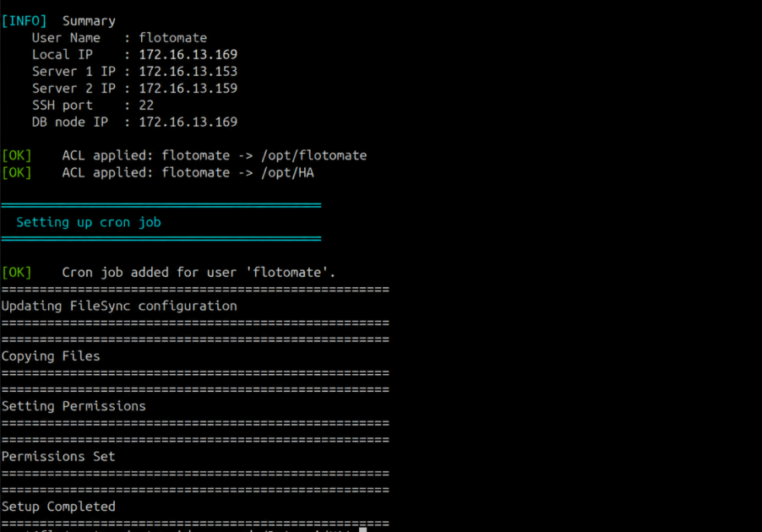Click the [INFO] tag before Summary
This screenshot has width=762, height=532.
(24, 21)
